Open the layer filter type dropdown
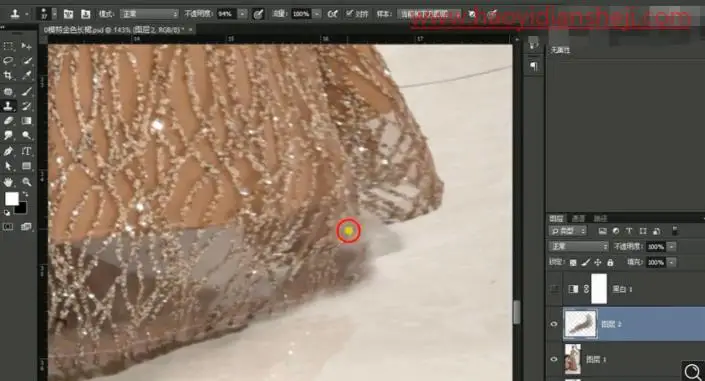705x381 pixels. tap(568, 231)
